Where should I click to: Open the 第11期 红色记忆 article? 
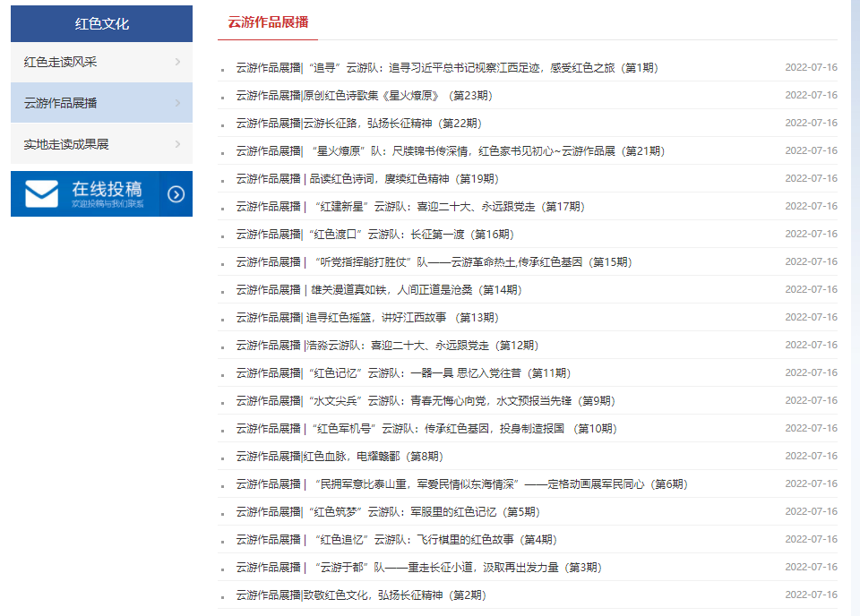point(402,373)
